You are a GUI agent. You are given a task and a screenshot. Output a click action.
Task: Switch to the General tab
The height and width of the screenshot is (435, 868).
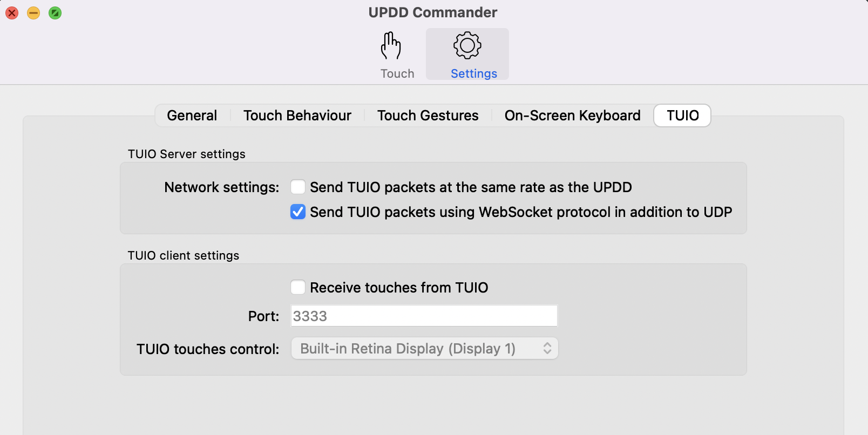(192, 115)
